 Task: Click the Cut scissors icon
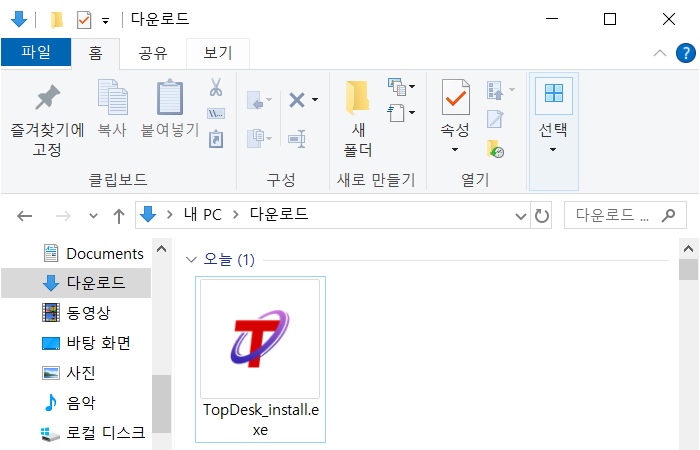(216, 87)
